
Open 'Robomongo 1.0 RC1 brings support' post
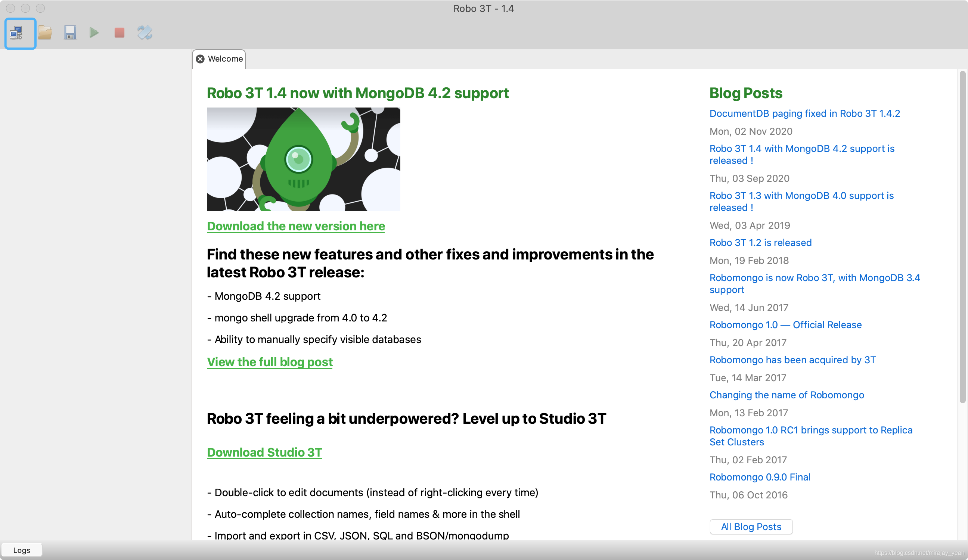[x=811, y=436]
